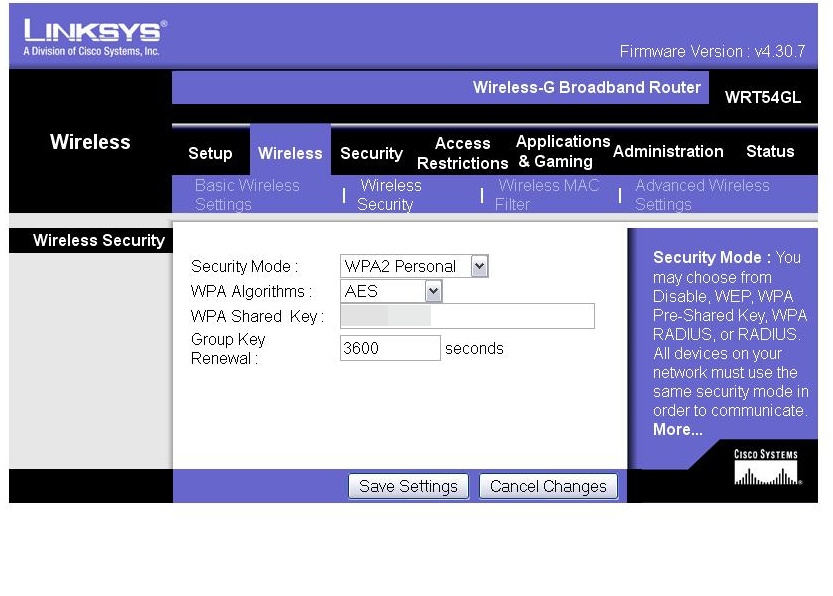Click the Linksys logo
The height and width of the screenshot is (596, 833).
95,37
